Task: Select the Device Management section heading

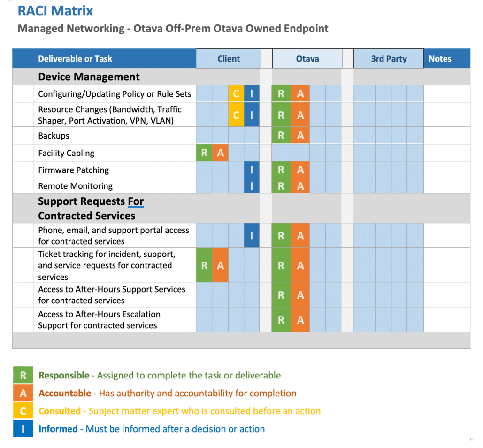Action: (x=89, y=77)
